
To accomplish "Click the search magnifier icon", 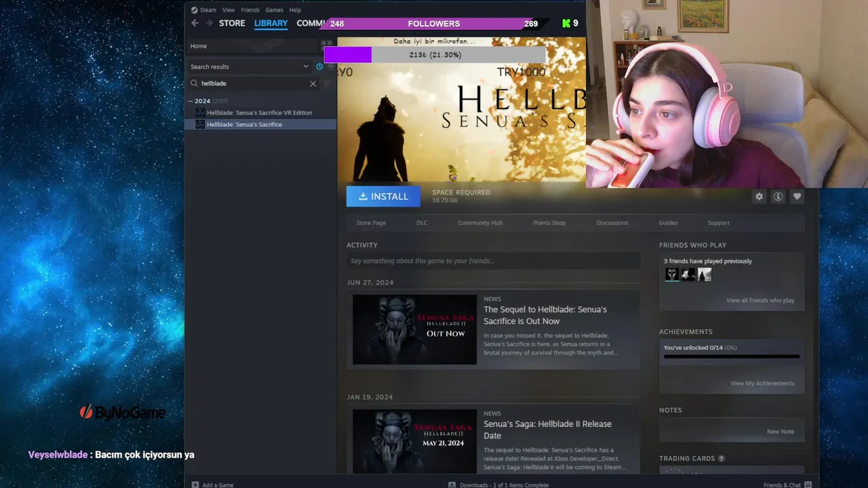I will pyautogui.click(x=194, y=83).
